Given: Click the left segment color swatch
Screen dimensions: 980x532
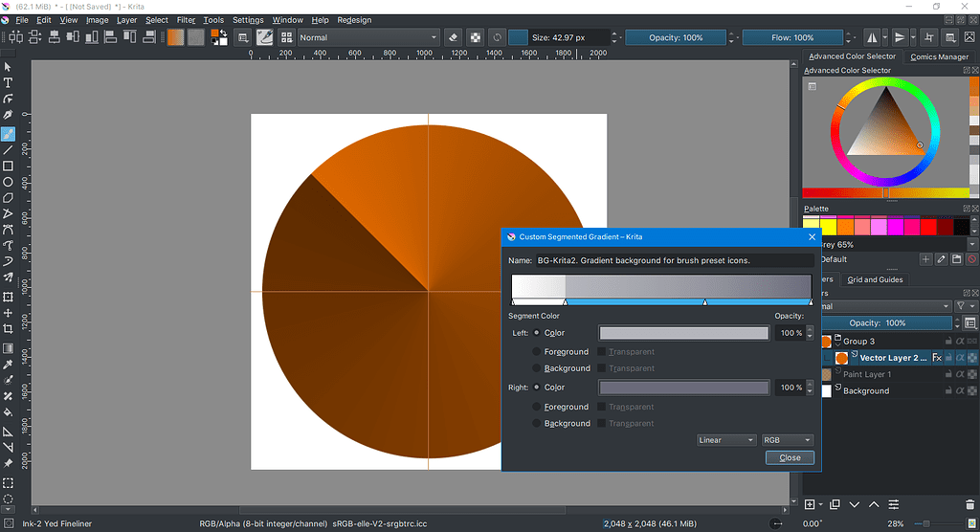Looking at the screenshot, I should (683, 333).
